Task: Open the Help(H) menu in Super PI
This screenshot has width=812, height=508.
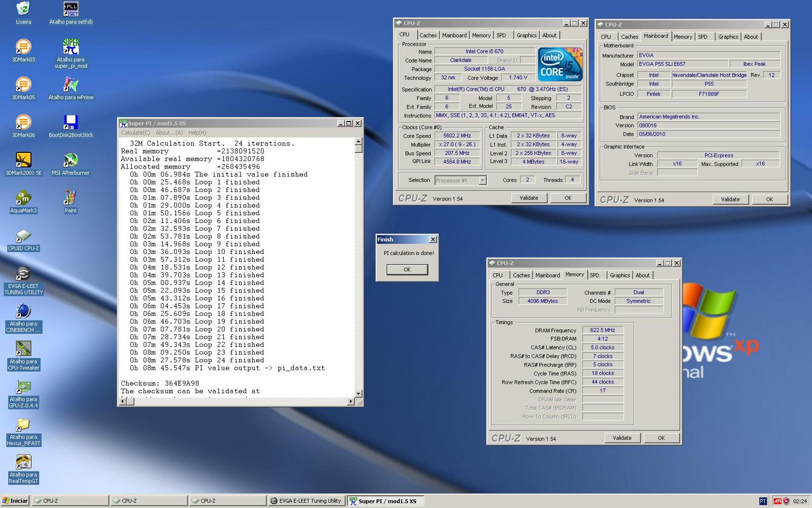Action: tap(197, 133)
